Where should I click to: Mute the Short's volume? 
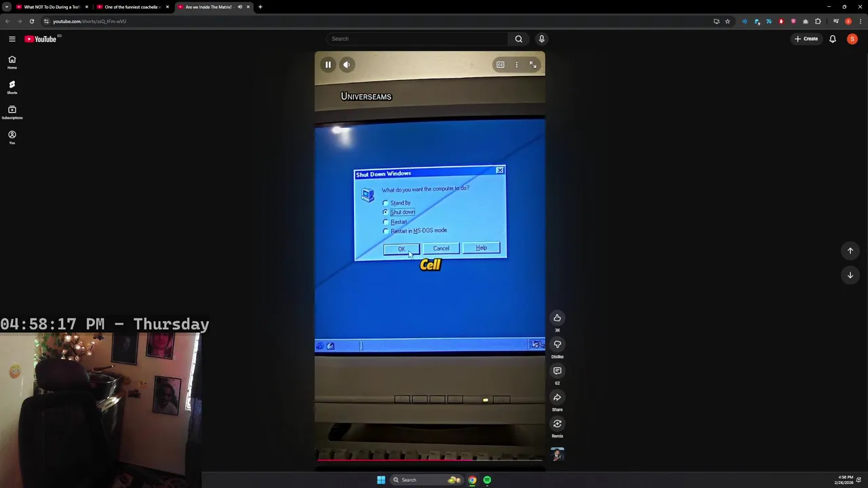click(347, 65)
